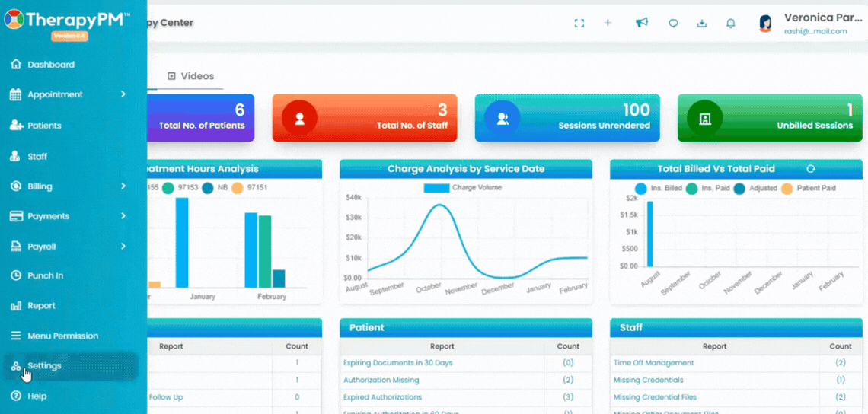
Task: Open Dashboard menu item
Action: point(51,64)
